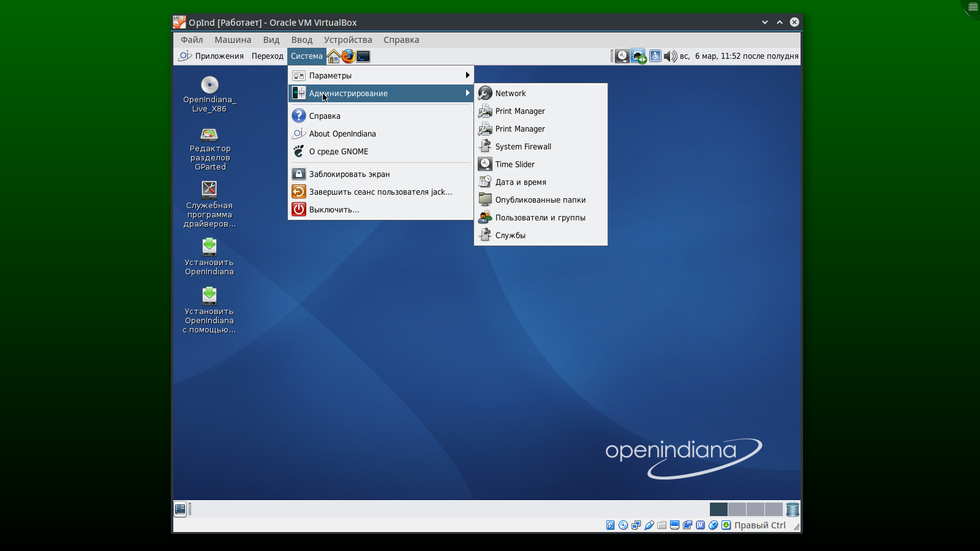
Task: Choose Пользователи и группы entry
Action: (540, 217)
